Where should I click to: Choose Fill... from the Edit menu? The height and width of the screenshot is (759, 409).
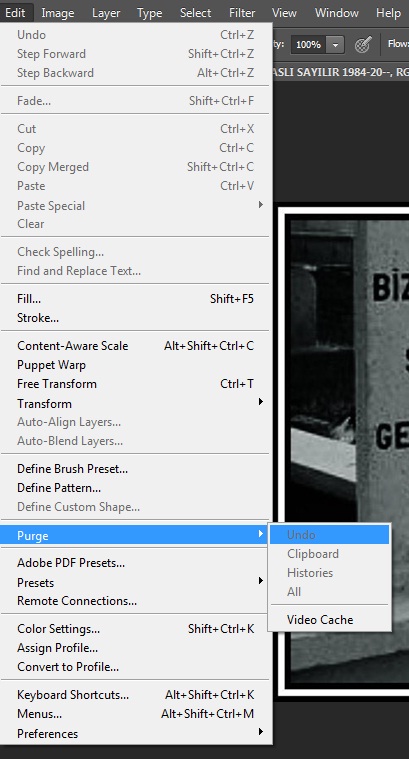click(136, 299)
